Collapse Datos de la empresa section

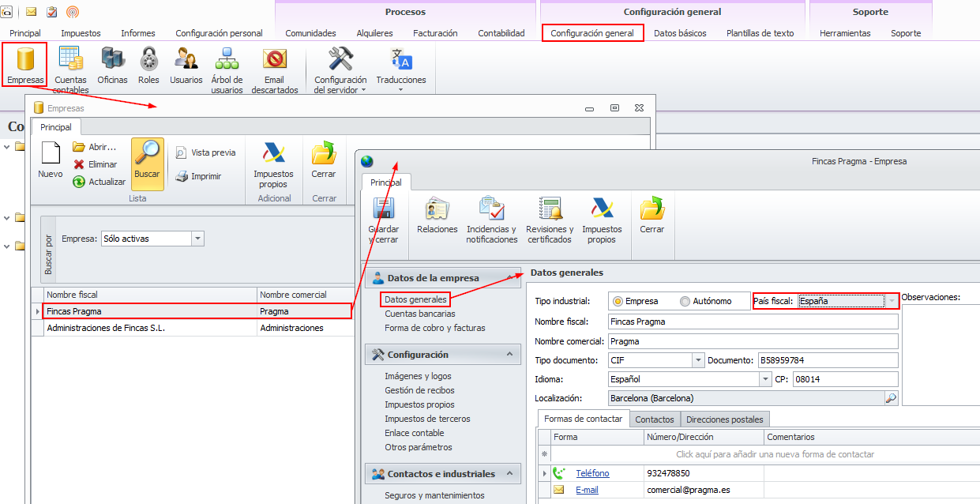(509, 278)
